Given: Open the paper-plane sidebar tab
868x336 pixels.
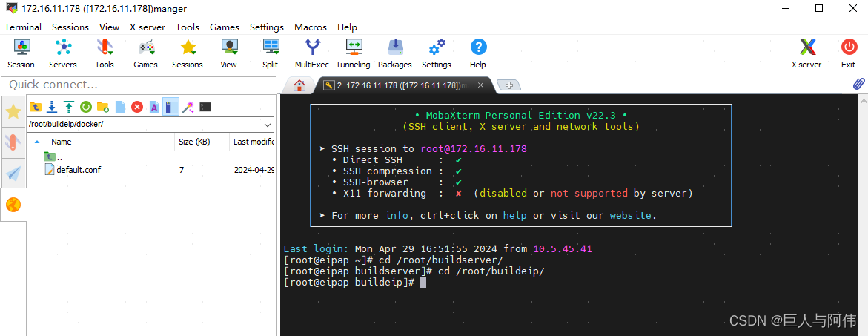Looking at the screenshot, I should click(x=13, y=174).
